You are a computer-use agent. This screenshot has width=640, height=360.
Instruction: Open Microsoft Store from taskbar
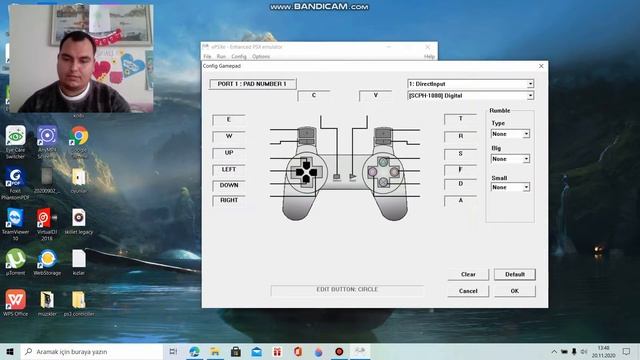(236, 351)
